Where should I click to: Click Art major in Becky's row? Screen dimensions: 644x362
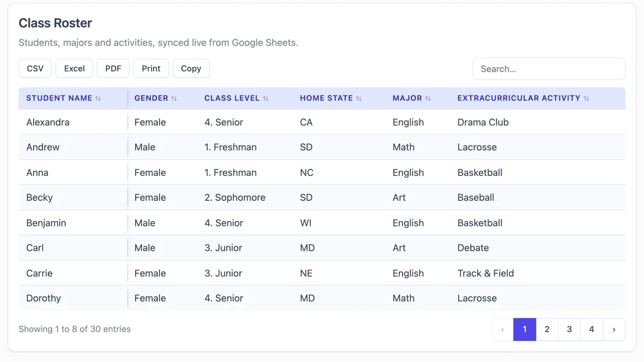point(399,198)
